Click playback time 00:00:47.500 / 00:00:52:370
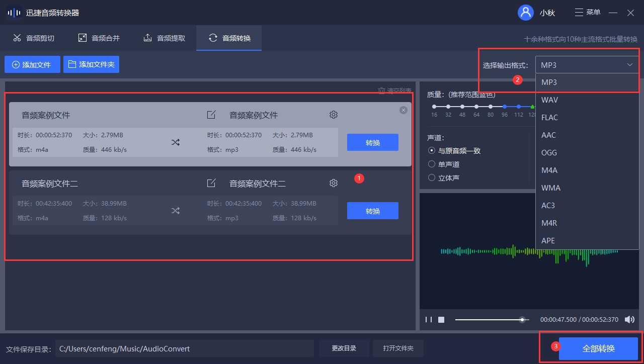This screenshot has height=364, width=644. pos(579,319)
